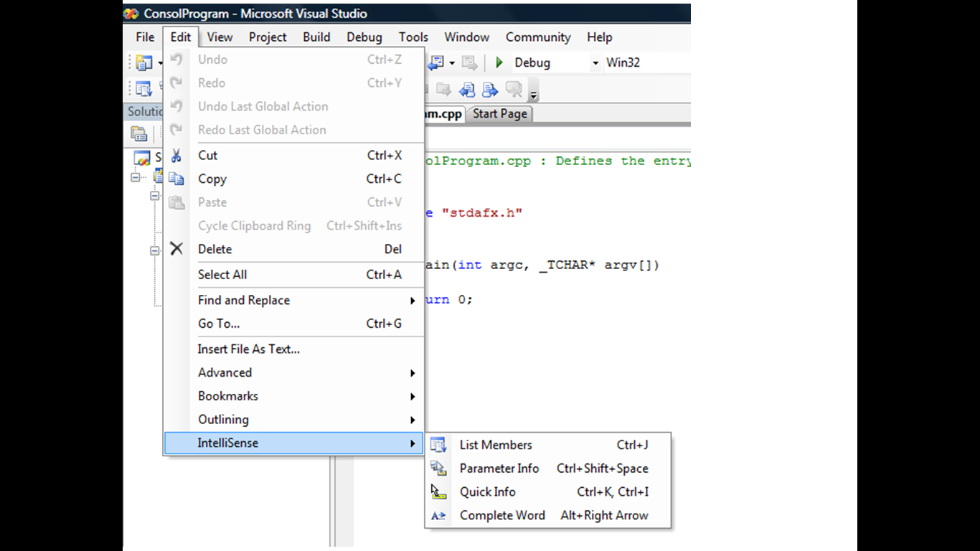Choose Copy from the Edit menu

294,179
